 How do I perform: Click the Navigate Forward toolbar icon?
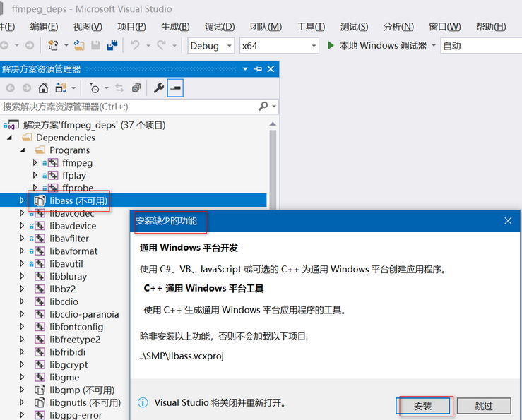(30, 45)
